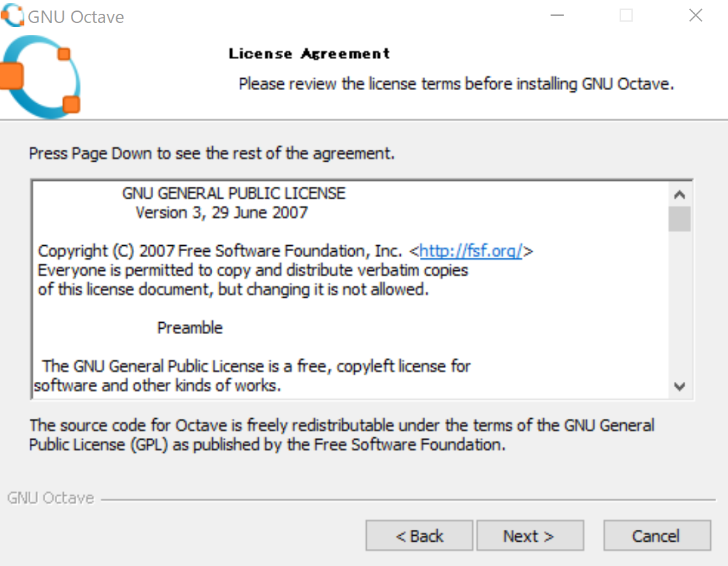Image resolution: width=728 pixels, height=566 pixels.
Task: Click the 'GNU GENERAL PUBLIC LICENSE' heading text
Action: 234,193
